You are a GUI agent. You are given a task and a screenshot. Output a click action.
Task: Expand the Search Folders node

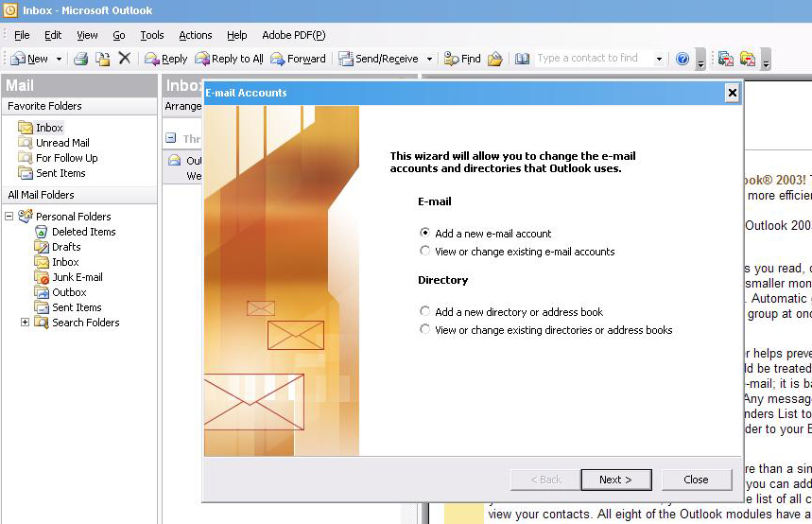click(x=25, y=322)
